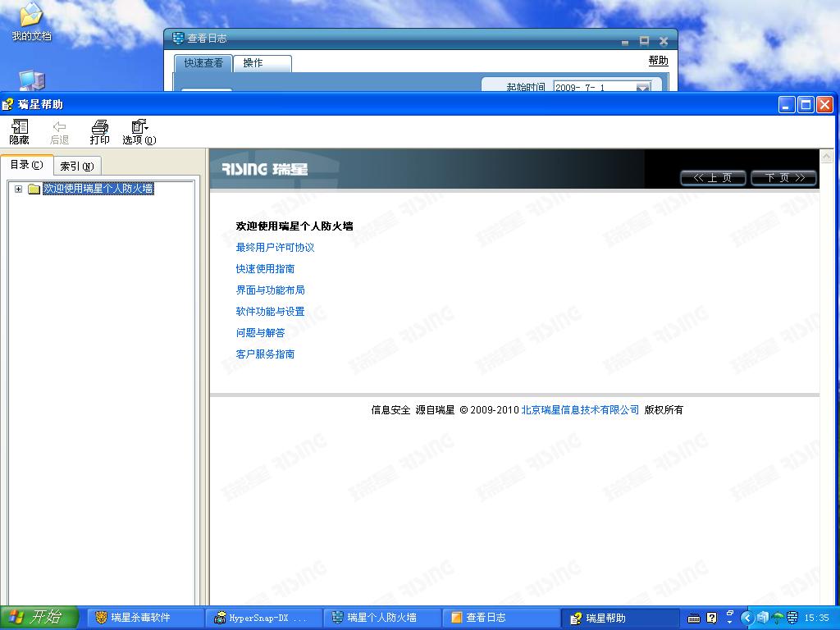Open 我的文档 desktop icon
The image size is (840, 630).
[31, 22]
